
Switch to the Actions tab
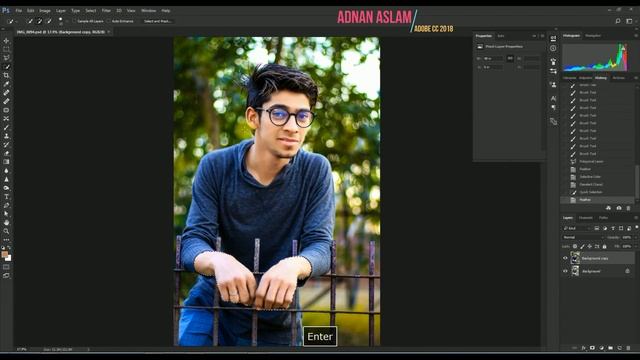click(618, 78)
